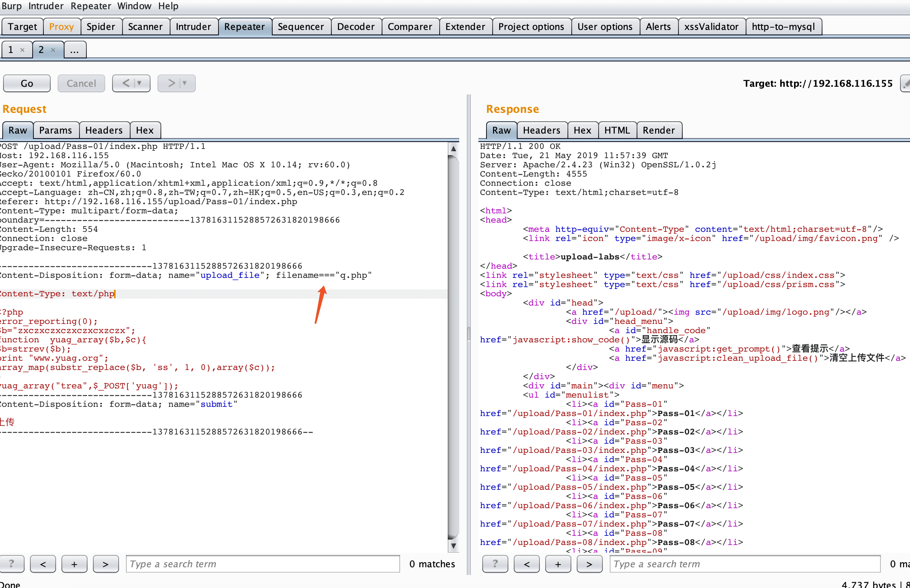
Task: Select the request Raw tab
Action: tap(18, 130)
